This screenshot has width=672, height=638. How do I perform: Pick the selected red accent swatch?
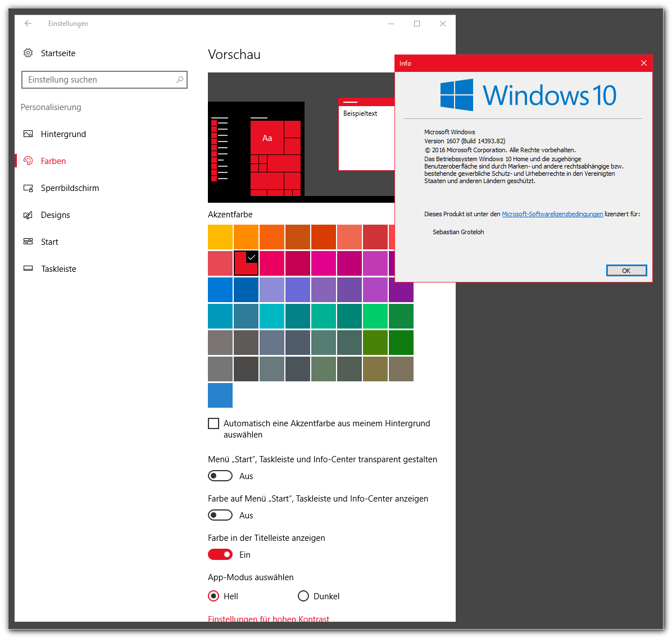tap(246, 263)
